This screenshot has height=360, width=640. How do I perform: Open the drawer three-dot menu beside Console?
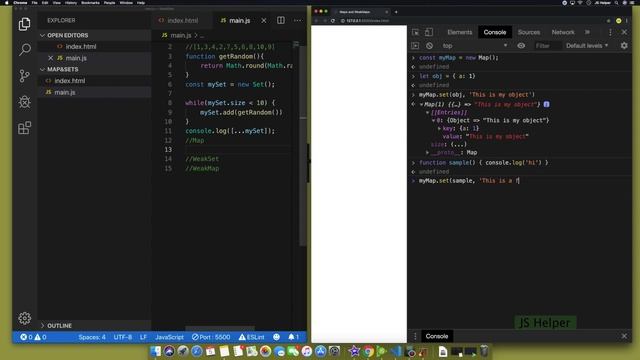pyautogui.click(x=416, y=336)
